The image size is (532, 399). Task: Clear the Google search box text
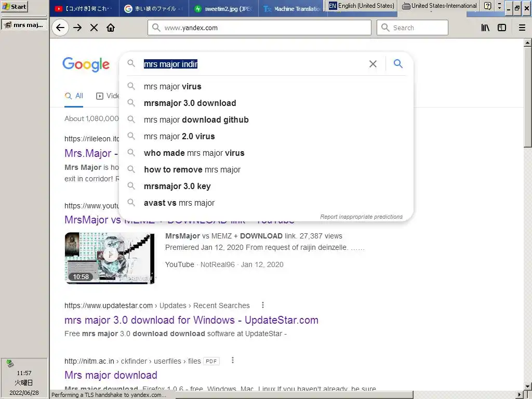(x=373, y=64)
